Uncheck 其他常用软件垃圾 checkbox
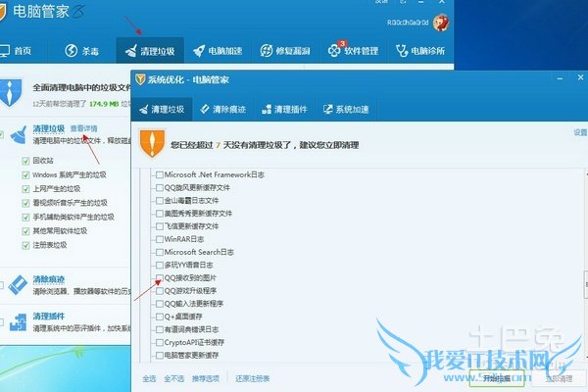Screen dimensions: 588x392 click(25, 231)
